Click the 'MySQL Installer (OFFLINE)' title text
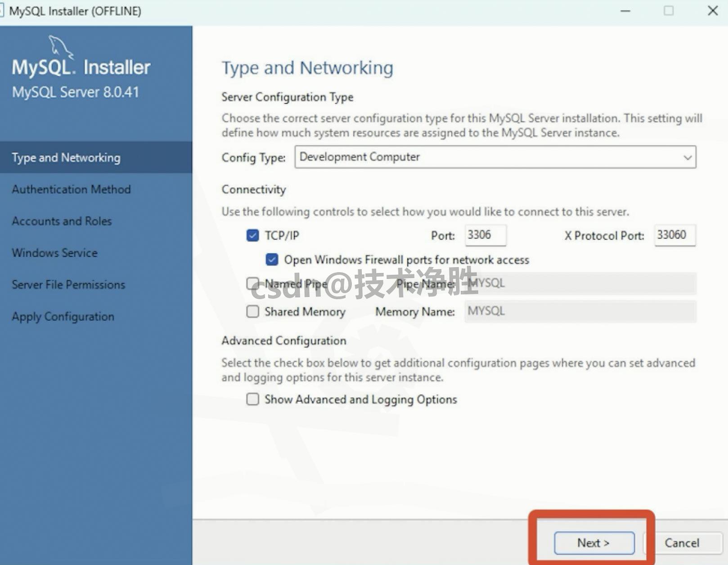Viewport: 728px width, 565px height. click(x=75, y=11)
